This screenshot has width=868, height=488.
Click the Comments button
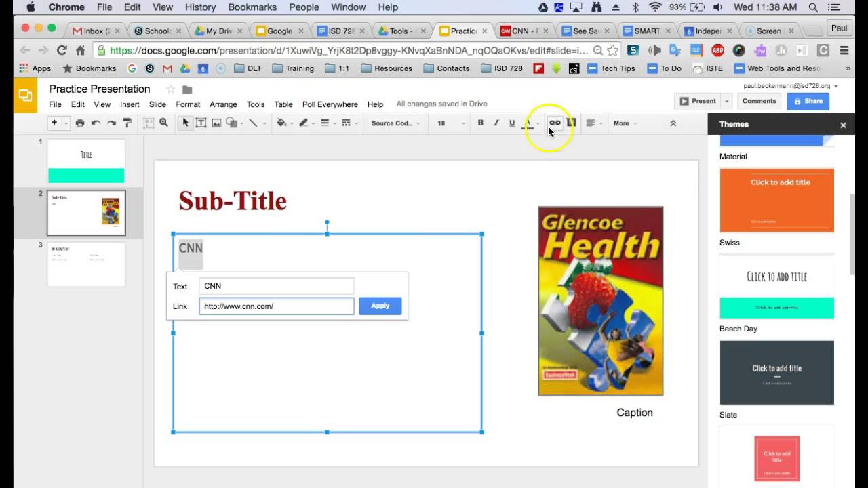tap(759, 101)
